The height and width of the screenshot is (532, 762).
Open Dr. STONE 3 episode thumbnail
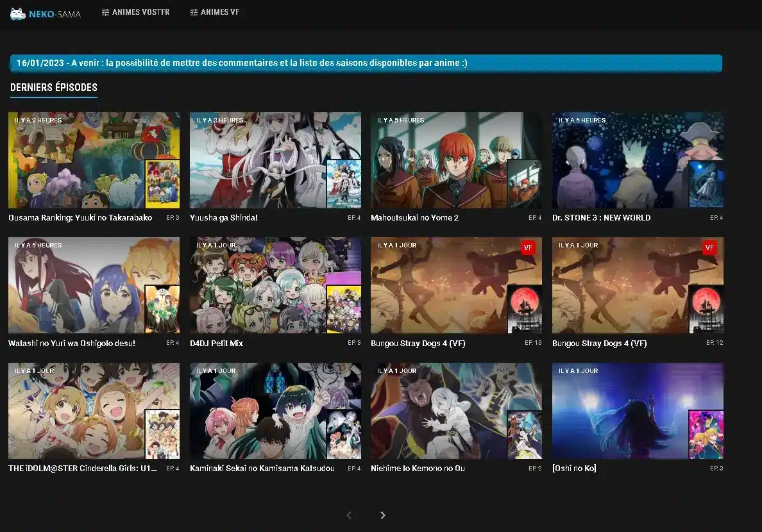(638, 160)
